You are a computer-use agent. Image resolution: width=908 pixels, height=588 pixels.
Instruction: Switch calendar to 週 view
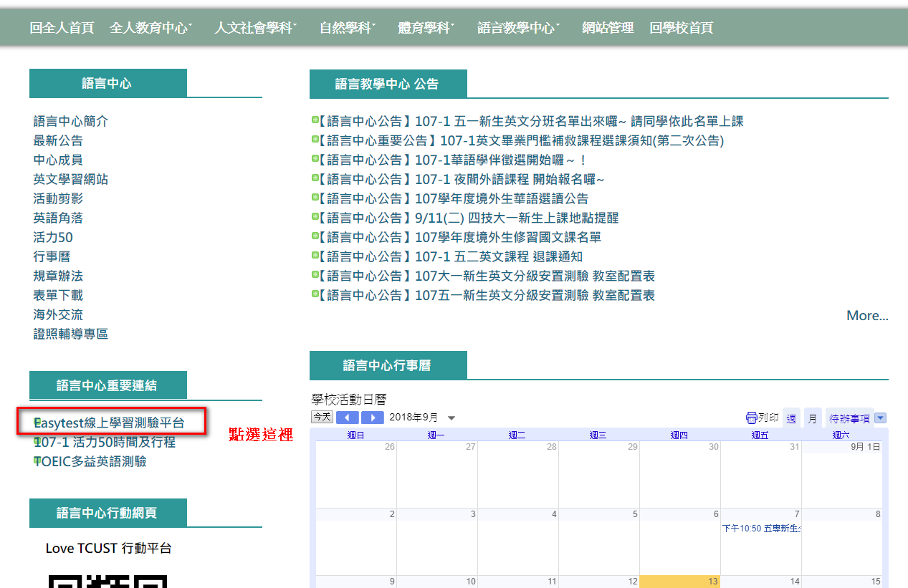click(x=791, y=418)
